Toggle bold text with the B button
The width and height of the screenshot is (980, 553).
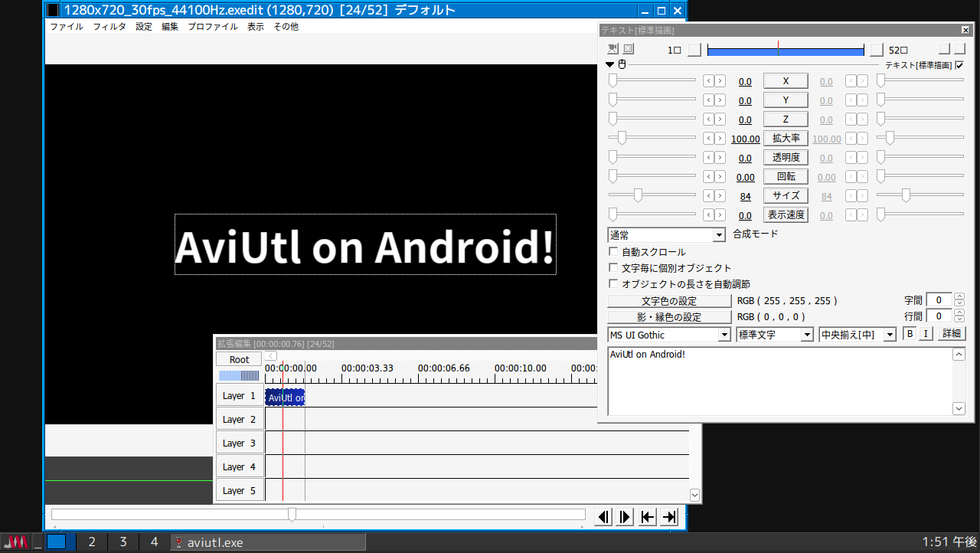[910, 333]
